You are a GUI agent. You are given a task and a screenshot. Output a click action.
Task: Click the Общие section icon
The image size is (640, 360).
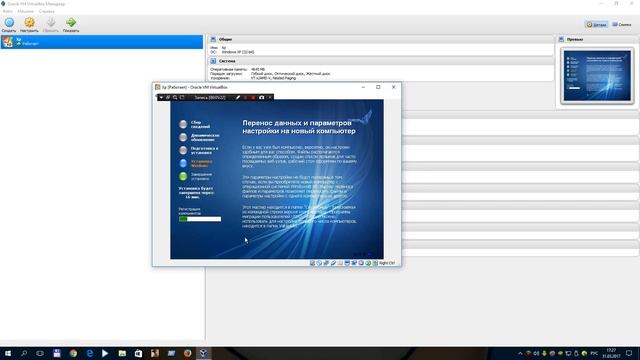click(213, 40)
